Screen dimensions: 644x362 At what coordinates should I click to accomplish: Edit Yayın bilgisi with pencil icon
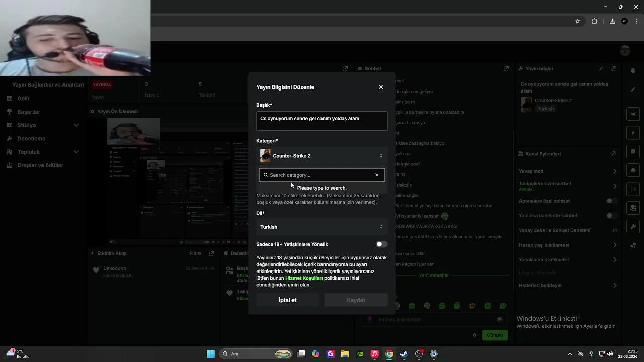[x=601, y=69]
